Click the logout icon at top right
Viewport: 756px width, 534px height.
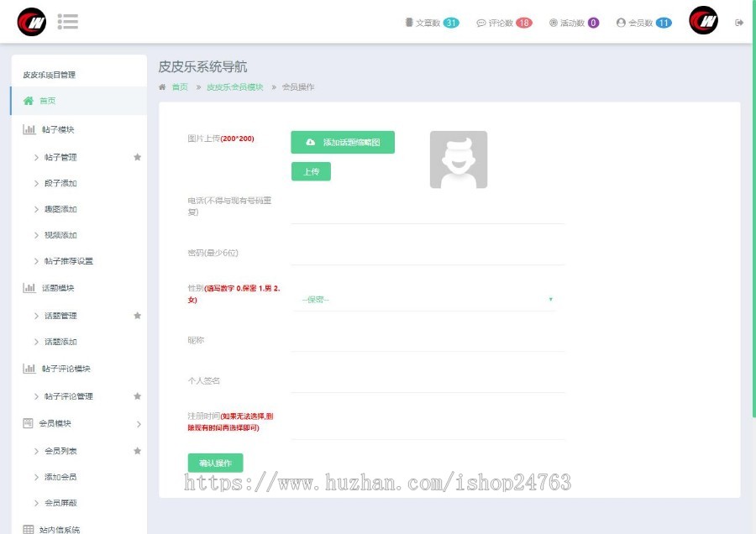pos(739,23)
